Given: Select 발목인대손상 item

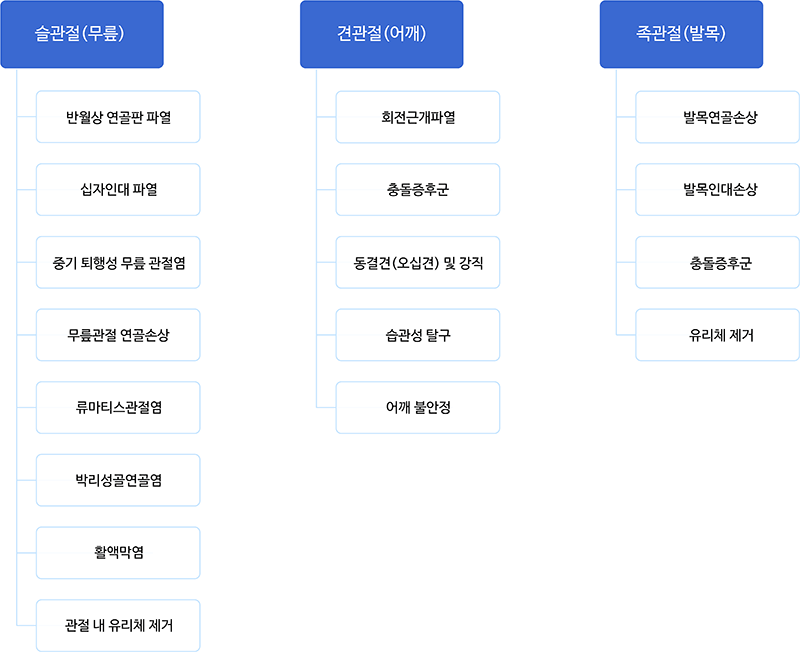Looking at the screenshot, I should pos(717,190).
